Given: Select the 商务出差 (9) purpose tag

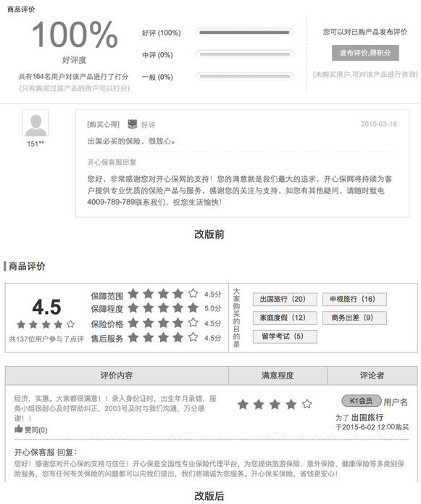Looking at the screenshot, I should coord(354,318).
